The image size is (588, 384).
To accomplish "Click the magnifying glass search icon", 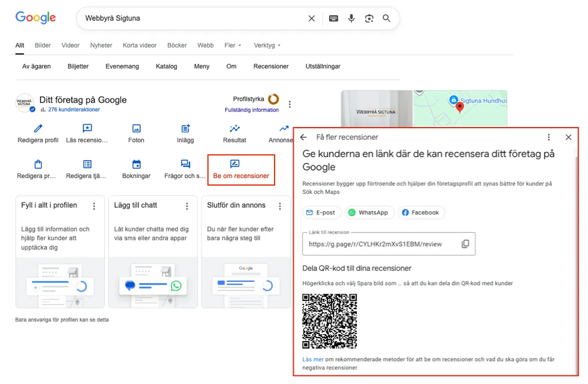I will (x=386, y=18).
